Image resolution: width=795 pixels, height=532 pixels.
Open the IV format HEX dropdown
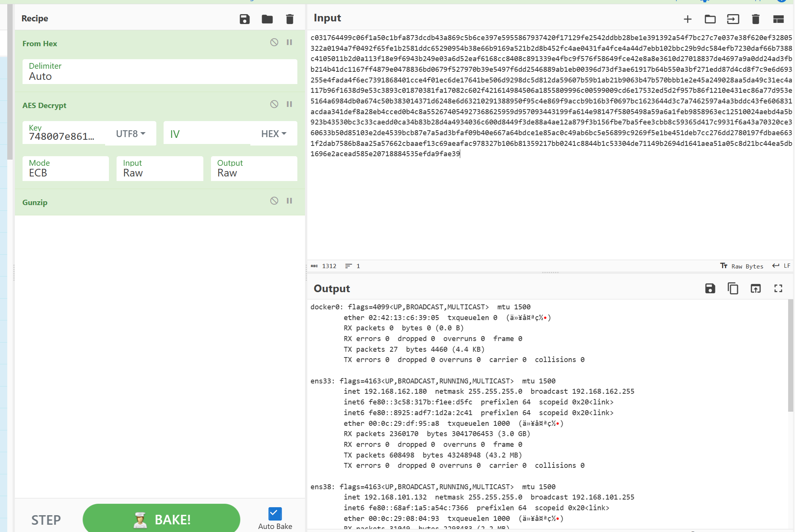[274, 134]
